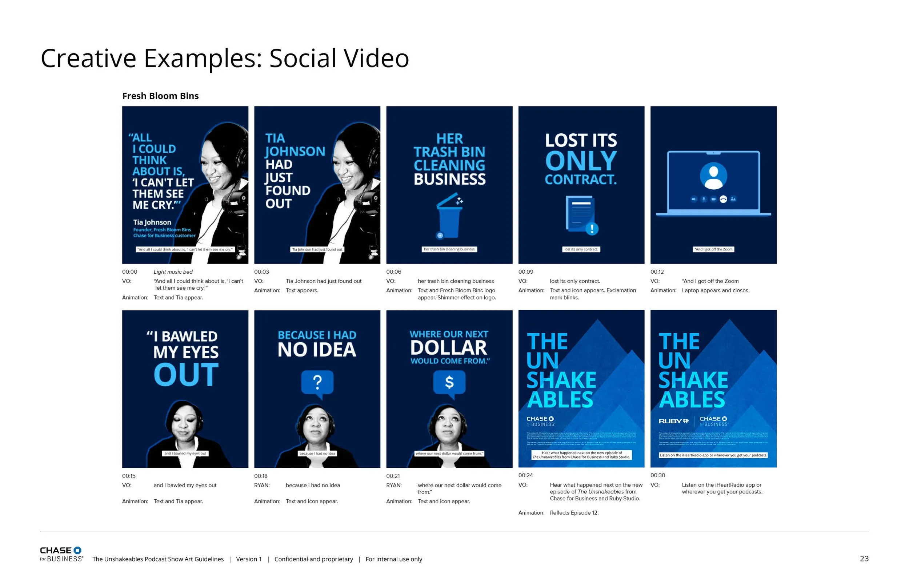The height and width of the screenshot is (588, 909).
Task: Select the 00:24 Unshakeables end card
Action: pos(581,389)
